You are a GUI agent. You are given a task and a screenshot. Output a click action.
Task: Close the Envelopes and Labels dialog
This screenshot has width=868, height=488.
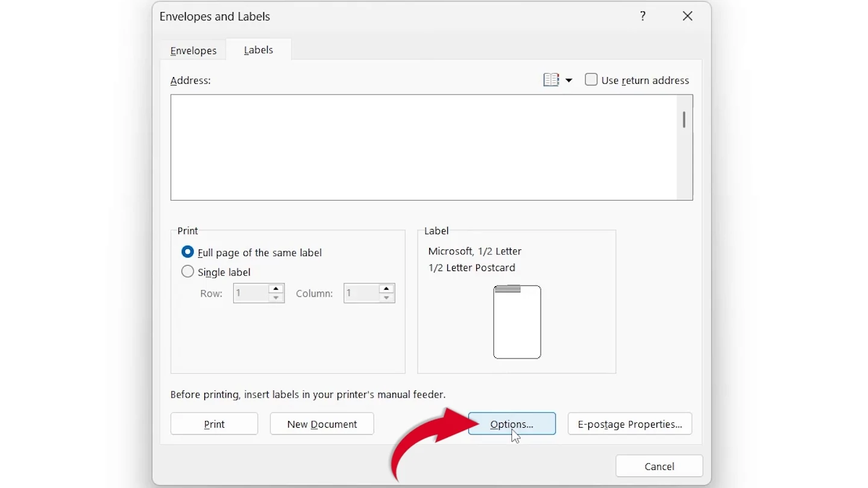click(x=687, y=16)
